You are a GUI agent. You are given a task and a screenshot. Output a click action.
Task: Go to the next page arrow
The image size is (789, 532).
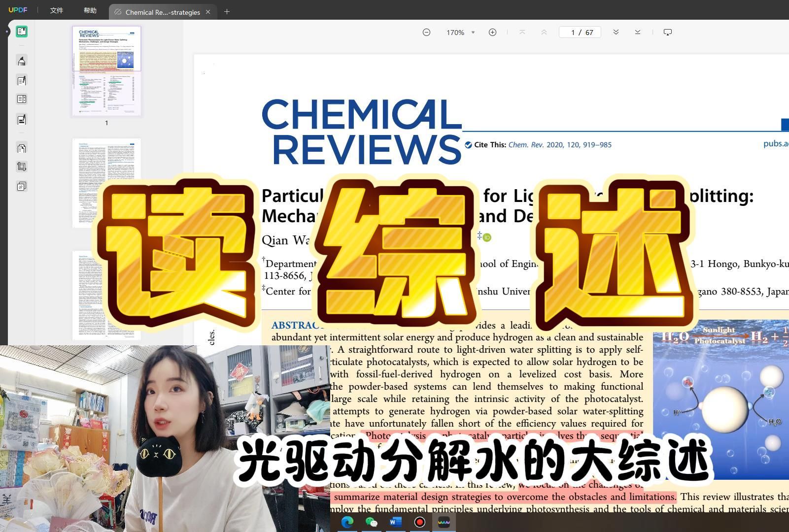616,32
